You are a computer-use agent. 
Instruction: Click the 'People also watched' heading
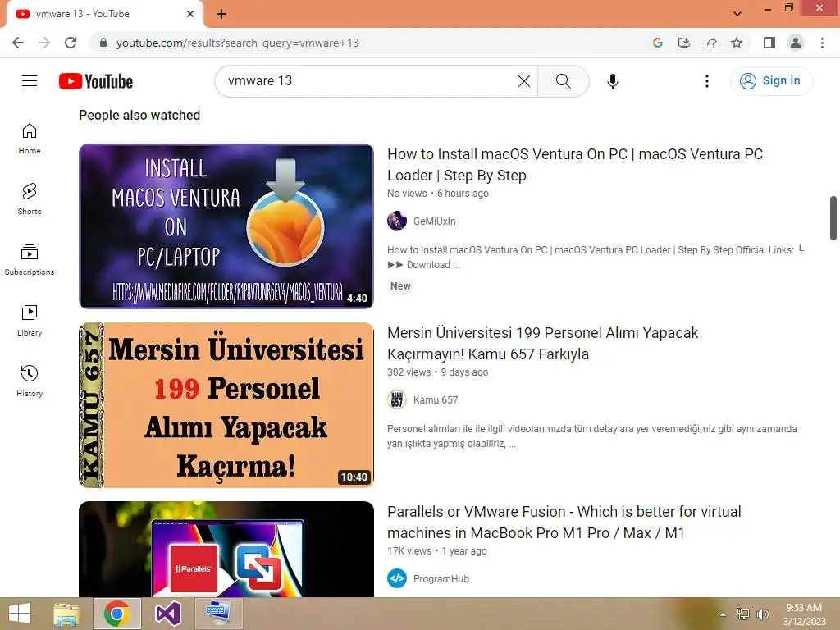pos(139,115)
